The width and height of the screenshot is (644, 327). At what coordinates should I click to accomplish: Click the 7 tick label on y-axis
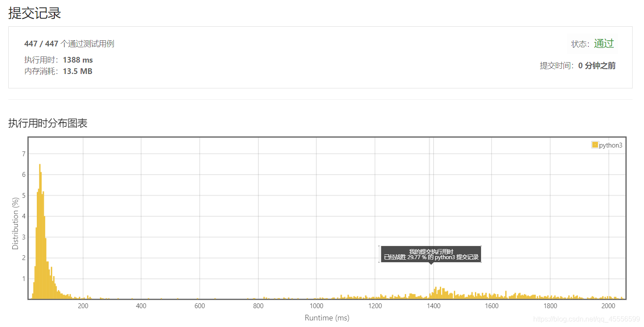pyautogui.click(x=23, y=154)
